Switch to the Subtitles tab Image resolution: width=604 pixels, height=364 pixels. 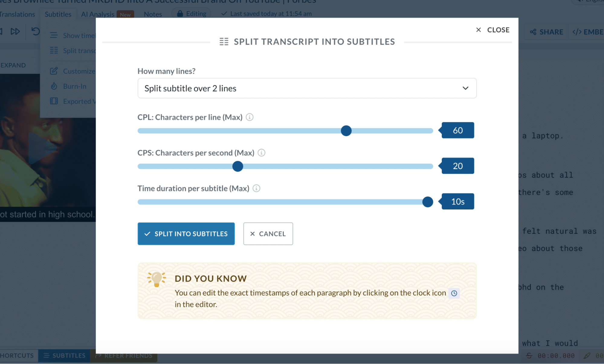tap(58, 14)
